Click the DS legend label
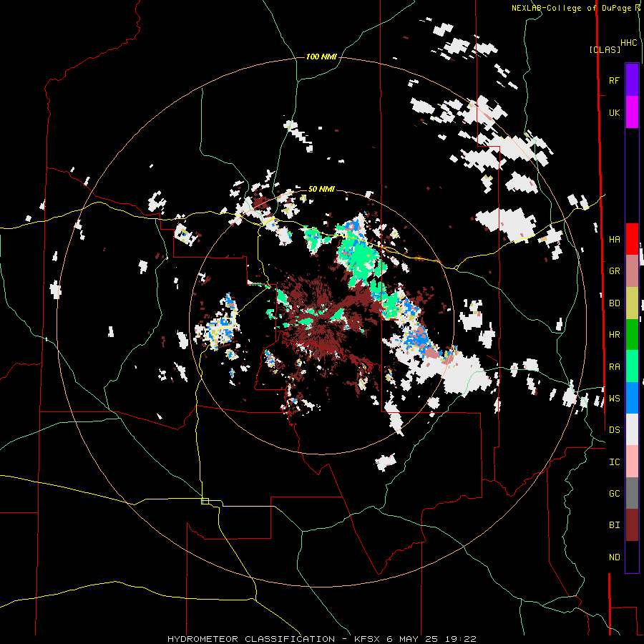The height and width of the screenshot is (644, 644). tap(614, 430)
